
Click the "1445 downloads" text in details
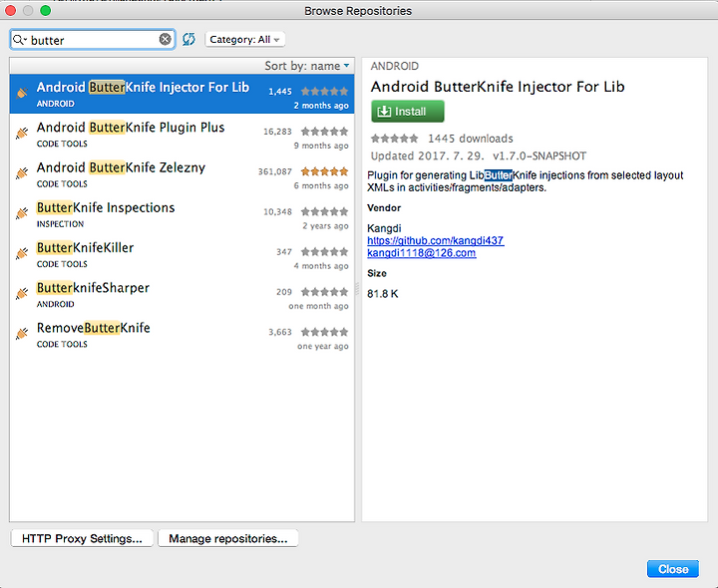coord(471,139)
